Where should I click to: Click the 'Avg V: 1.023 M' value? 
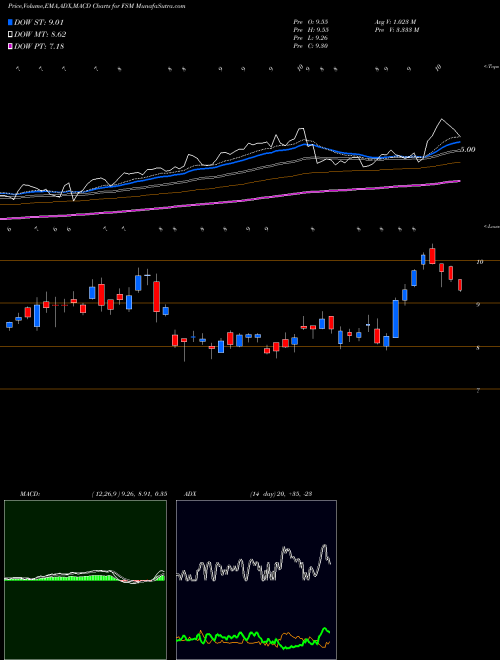[x=395, y=22]
